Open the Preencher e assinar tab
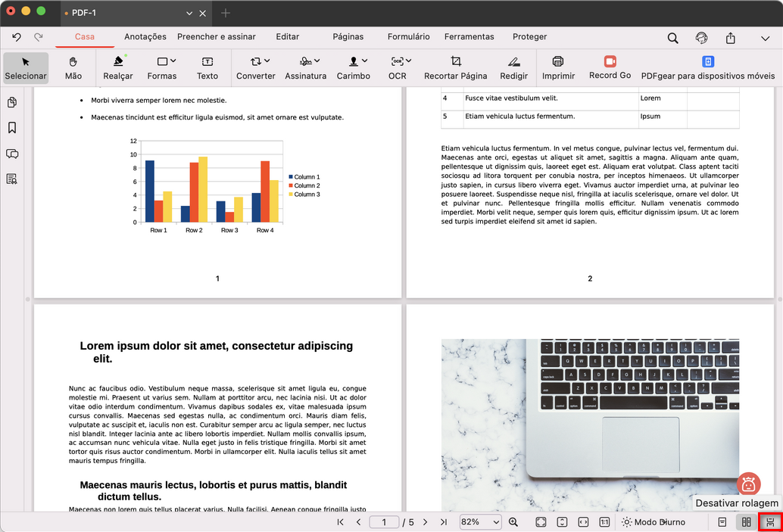Viewport: 783px width, 532px height. [217, 37]
